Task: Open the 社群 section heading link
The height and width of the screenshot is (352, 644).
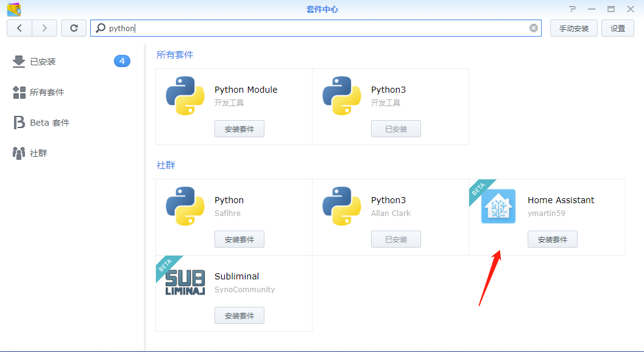Action: click(166, 165)
